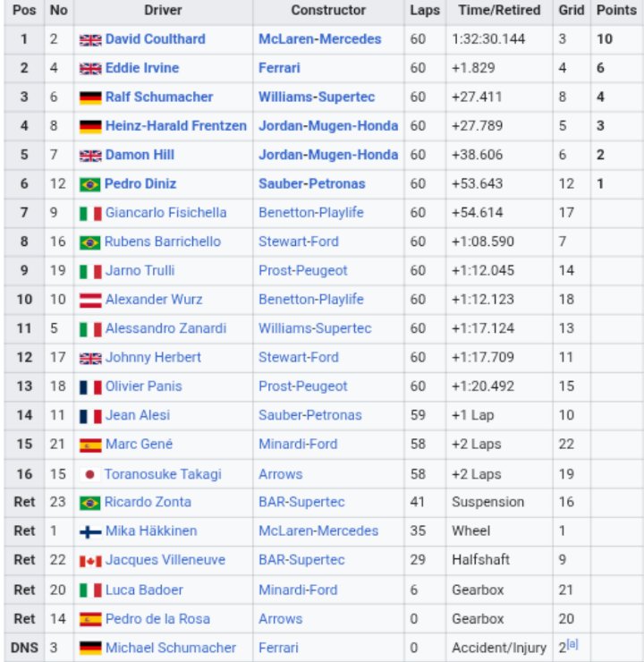Screen dimensions: 644x662
Task: Open the Johnny Herbert link
Action: (153, 357)
